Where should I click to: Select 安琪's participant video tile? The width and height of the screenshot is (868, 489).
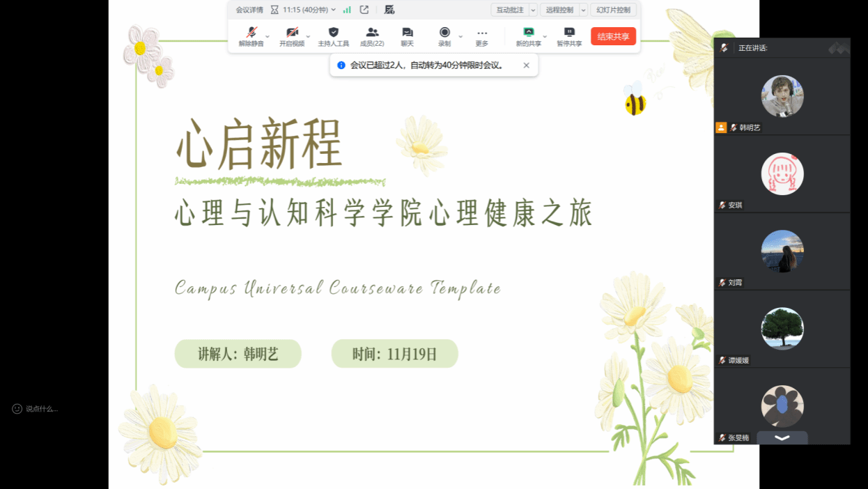(x=782, y=174)
